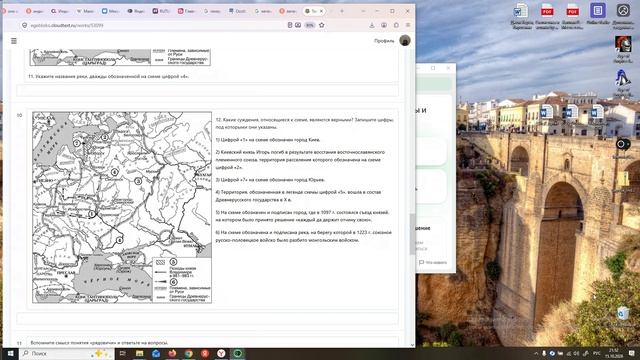The image size is (640, 360).
Task: Expand hidden system tray icons chevron
Action: tap(536, 353)
